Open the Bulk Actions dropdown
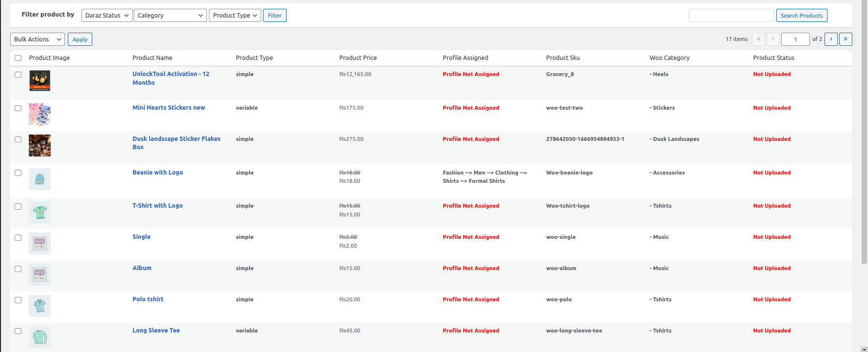 pyautogui.click(x=37, y=39)
